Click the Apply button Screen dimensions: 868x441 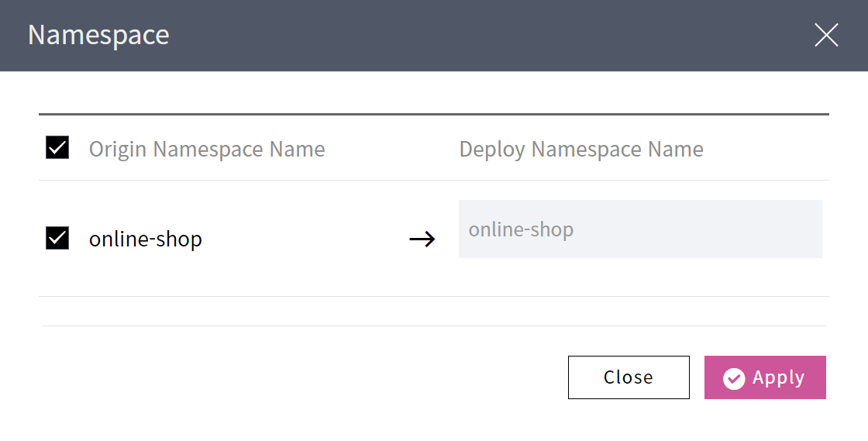tap(765, 377)
